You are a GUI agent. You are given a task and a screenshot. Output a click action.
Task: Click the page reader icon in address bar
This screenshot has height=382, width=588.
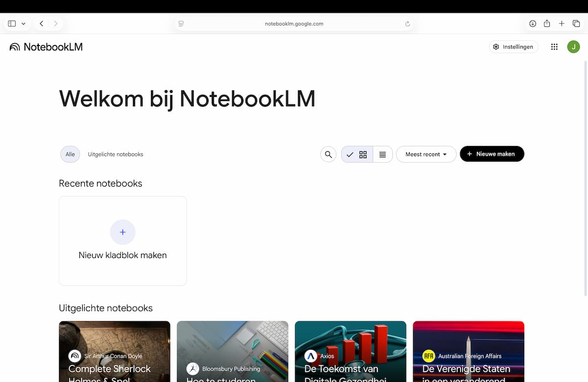click(x=181, y=24)
